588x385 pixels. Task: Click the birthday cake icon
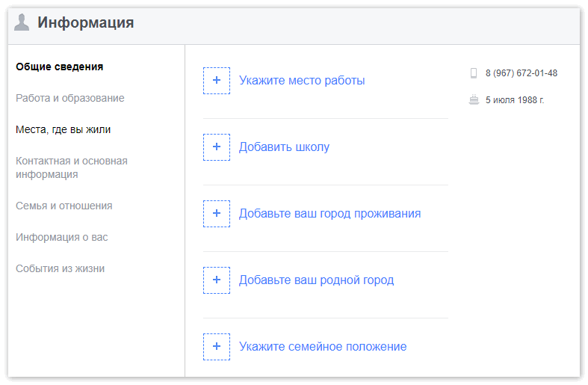pyautogui.click(x=474, y=100)
